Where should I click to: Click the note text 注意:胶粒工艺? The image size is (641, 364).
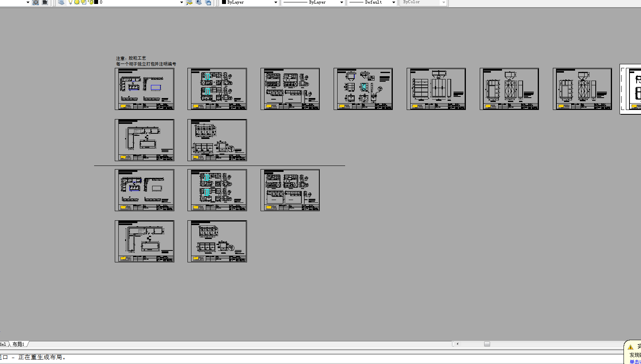[x=131, y=58]
